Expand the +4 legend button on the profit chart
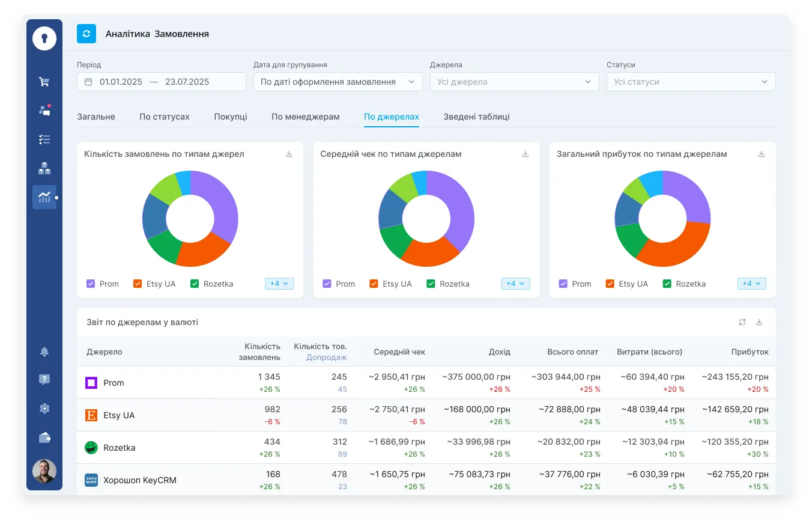The image size is (812, 524). point(751,283)
